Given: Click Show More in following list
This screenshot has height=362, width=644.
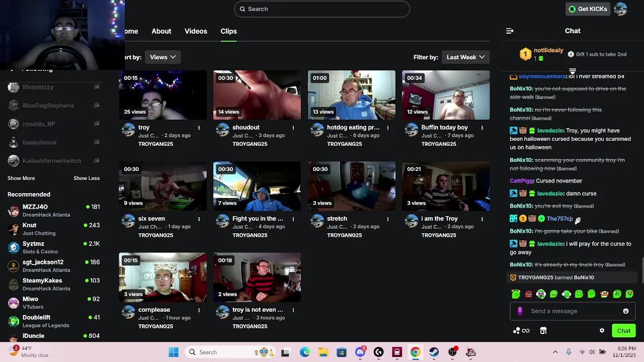Looking at the screenshot, I should click(x=21, y=178).
